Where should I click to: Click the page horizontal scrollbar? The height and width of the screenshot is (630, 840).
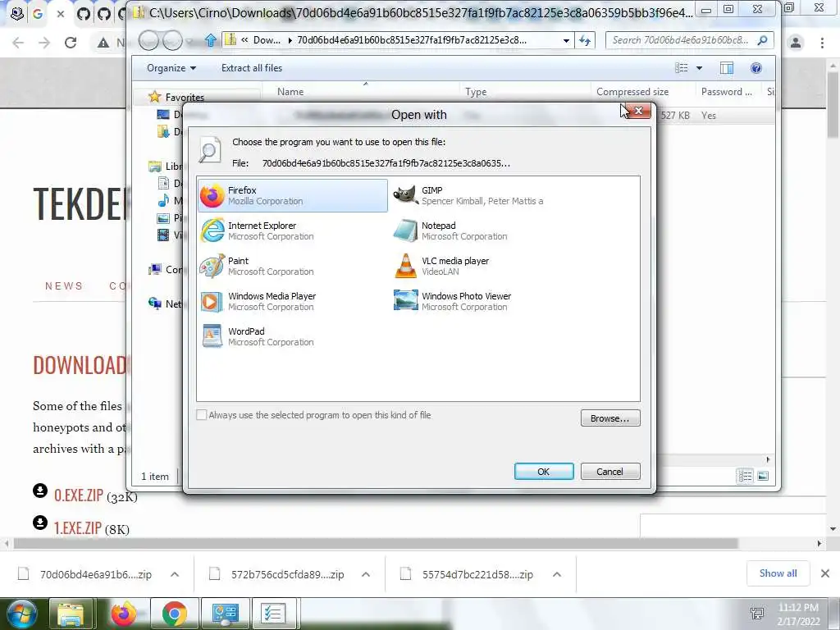pos(375,543)
